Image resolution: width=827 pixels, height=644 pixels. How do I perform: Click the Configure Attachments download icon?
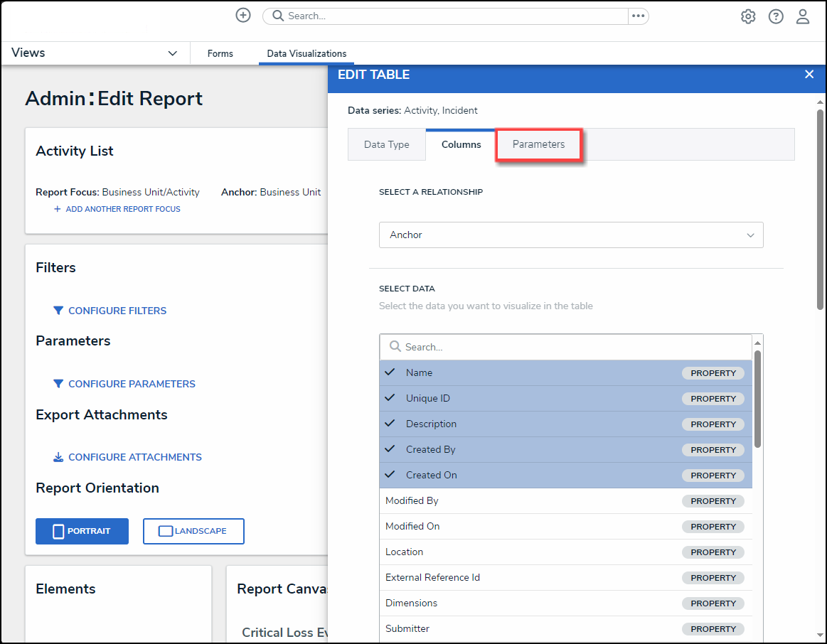[x=58, y=457]
